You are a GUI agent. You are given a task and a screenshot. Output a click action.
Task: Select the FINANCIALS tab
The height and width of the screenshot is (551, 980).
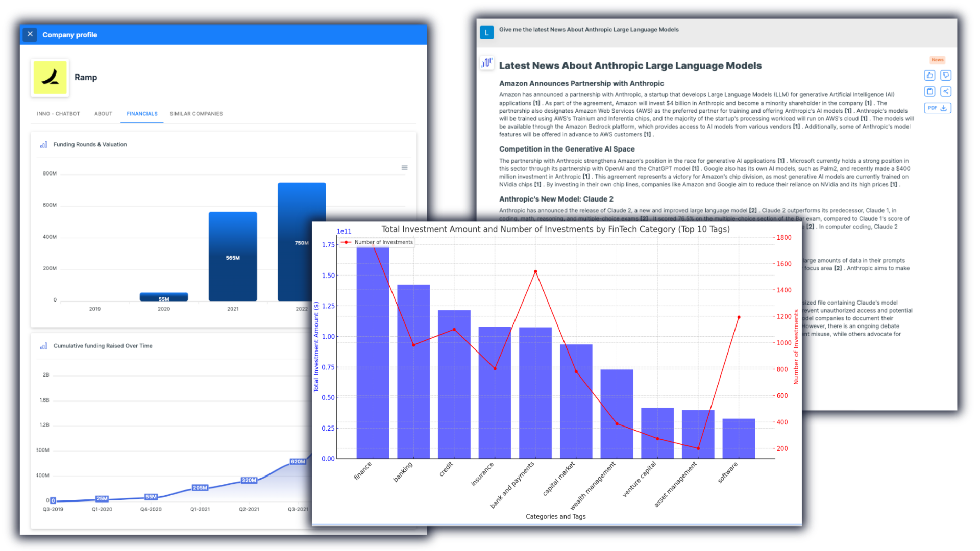[x=142, y=114]
